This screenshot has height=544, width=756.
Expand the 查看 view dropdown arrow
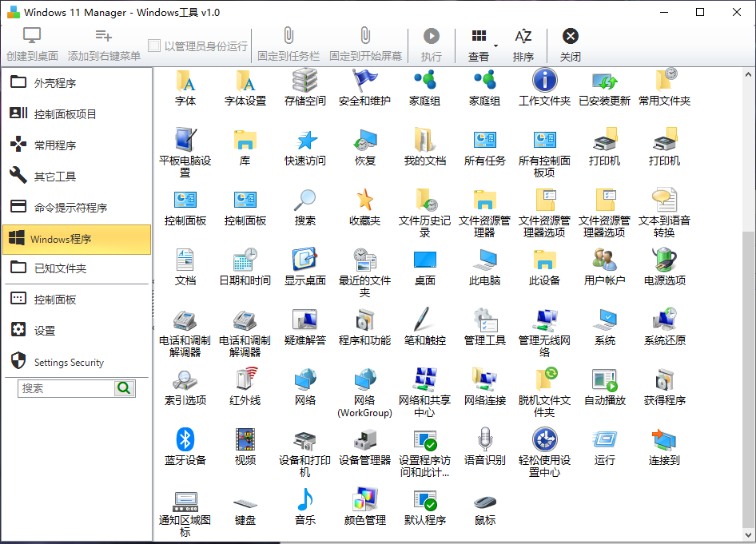click(495, 46)
